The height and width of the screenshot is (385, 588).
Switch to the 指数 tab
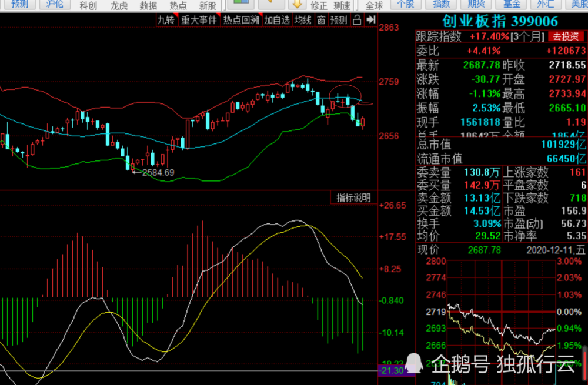[441, 5]
